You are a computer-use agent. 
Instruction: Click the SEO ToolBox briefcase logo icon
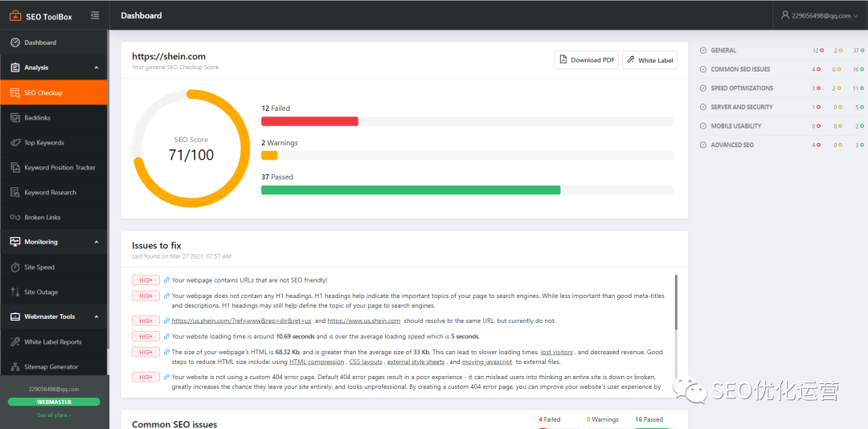tap(15, 16)
